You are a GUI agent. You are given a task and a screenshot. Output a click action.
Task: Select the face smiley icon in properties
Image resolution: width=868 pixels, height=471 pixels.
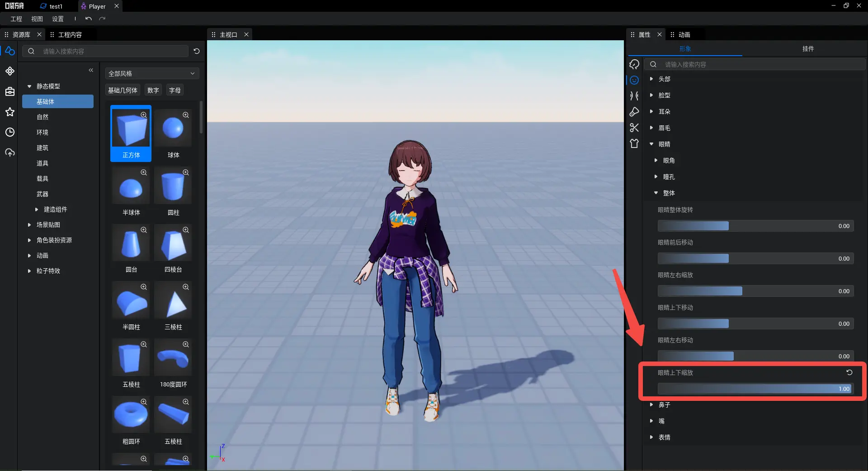pos(634,80)
